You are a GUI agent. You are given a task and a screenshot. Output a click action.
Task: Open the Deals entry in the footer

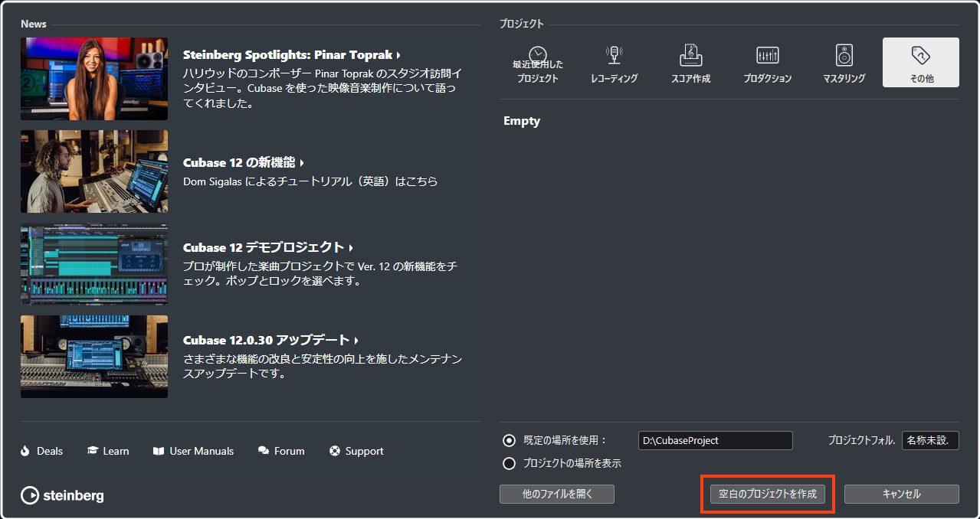point(41,451)
